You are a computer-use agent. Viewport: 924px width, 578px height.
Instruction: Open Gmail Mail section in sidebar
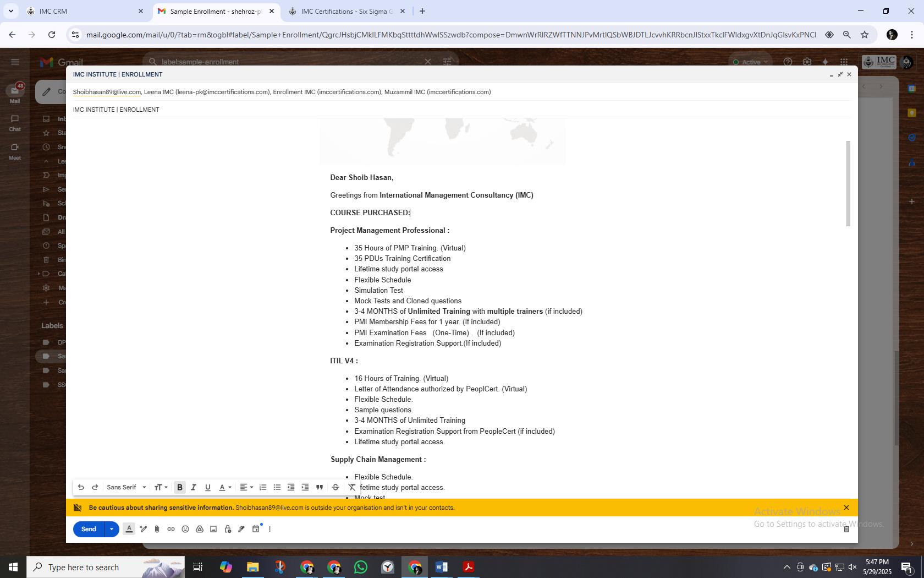[x=15, y=94]
